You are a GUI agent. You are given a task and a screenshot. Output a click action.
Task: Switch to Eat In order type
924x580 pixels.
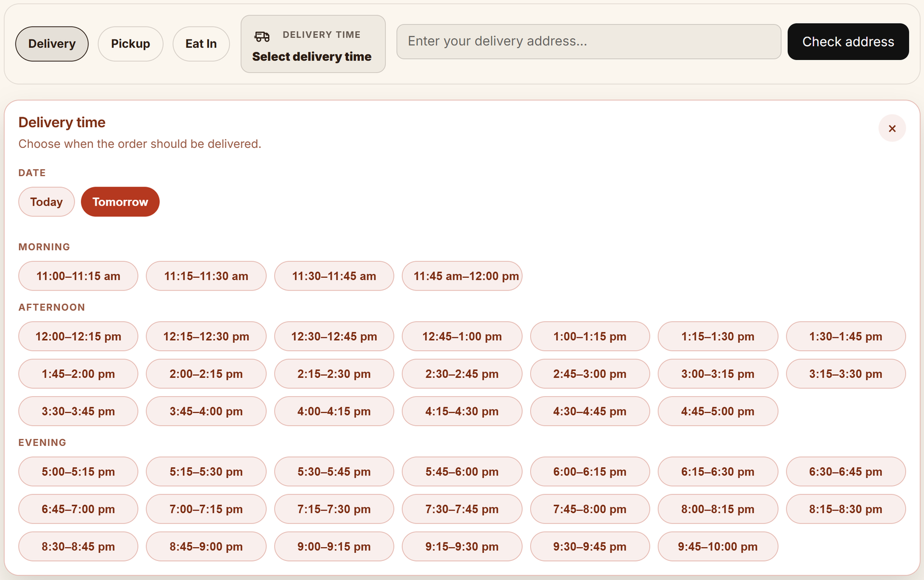click(201, 44)
